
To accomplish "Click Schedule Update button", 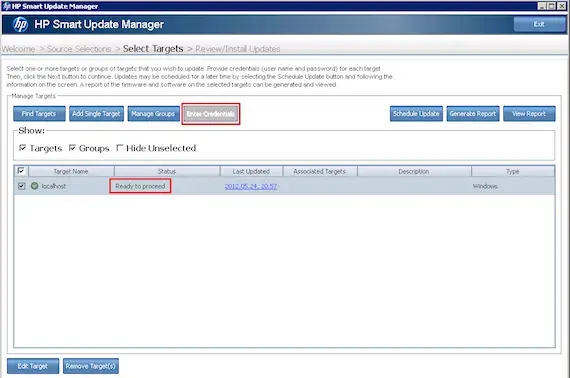I will coord(416,114).
